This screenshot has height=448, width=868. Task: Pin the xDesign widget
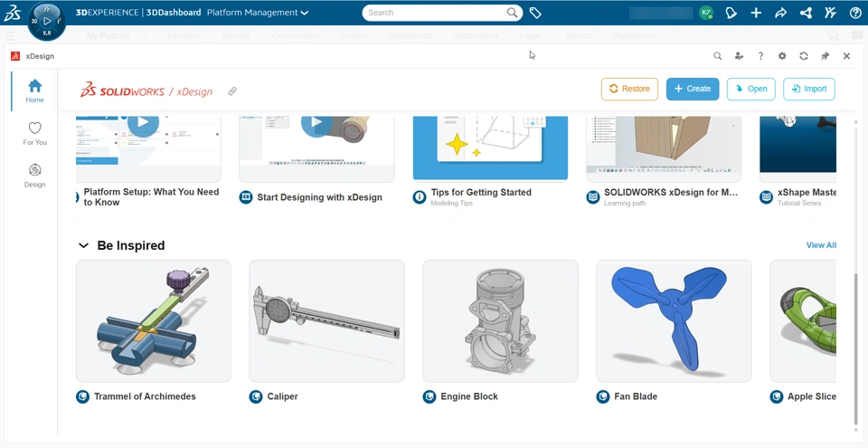pyautogui.click(x=826, y=56)
